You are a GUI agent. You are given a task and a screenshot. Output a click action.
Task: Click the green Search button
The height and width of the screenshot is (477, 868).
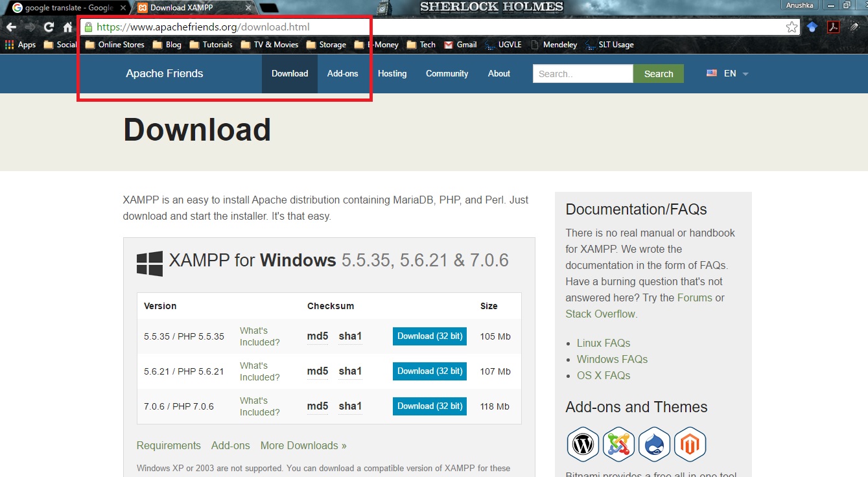[x=658, y=73]
